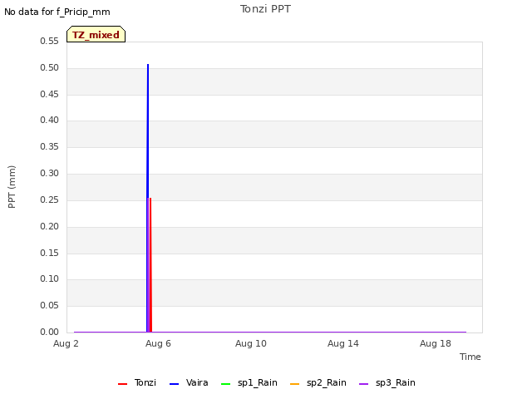Click the 0.05 y-axis tick label
Screen dimensions: 532x399
(50, 305)
